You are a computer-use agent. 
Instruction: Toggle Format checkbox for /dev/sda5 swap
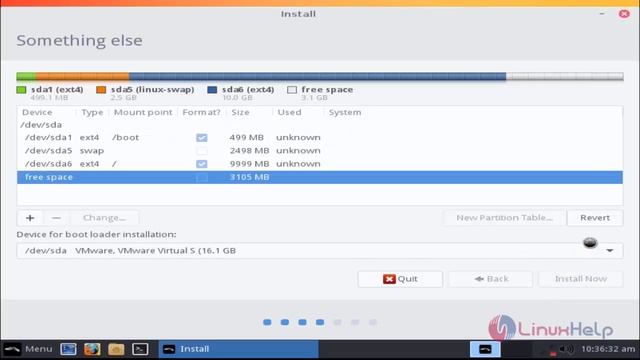pyautogui.click(x=202, y=151)
